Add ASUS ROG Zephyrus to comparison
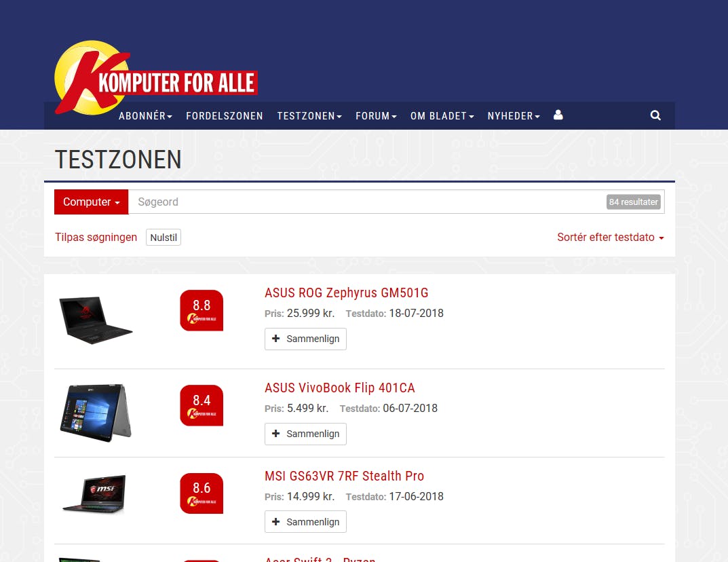728x562 pixels. pos(305,339)
